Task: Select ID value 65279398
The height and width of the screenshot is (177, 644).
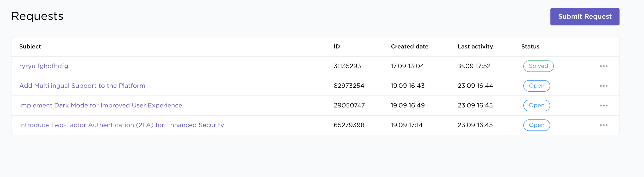Action: point(349,125)
